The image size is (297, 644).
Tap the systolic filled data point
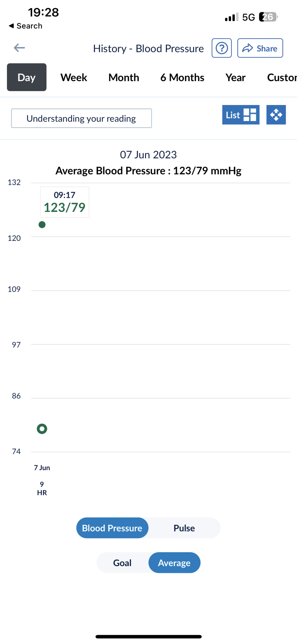coord(42,225)
